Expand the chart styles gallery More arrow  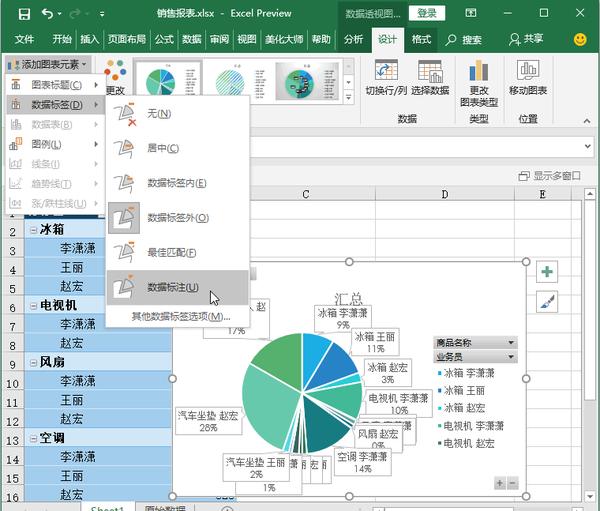[349, 98]
